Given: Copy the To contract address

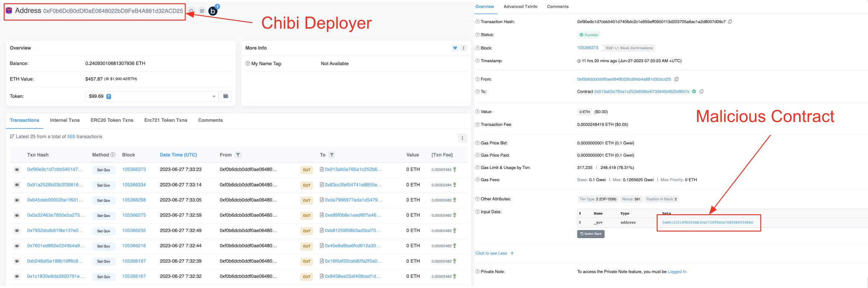Looking at the screenshot, I should (701, 92).
